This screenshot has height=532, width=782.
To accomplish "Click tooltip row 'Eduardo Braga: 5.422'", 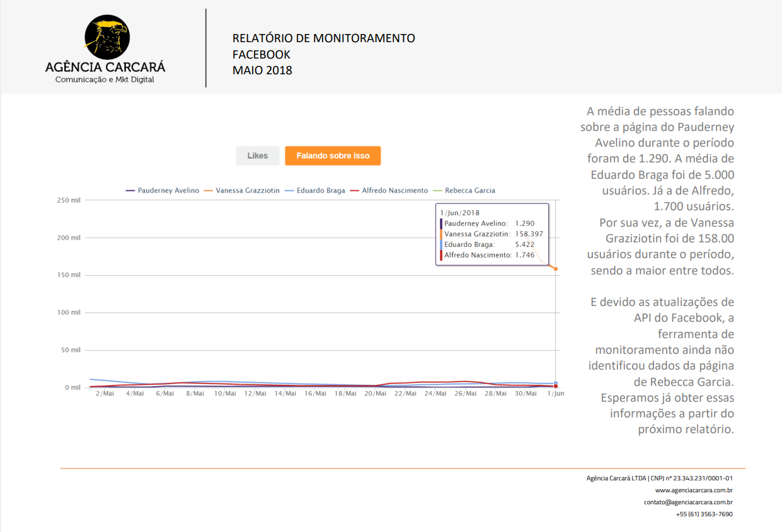I will [488, 245].
